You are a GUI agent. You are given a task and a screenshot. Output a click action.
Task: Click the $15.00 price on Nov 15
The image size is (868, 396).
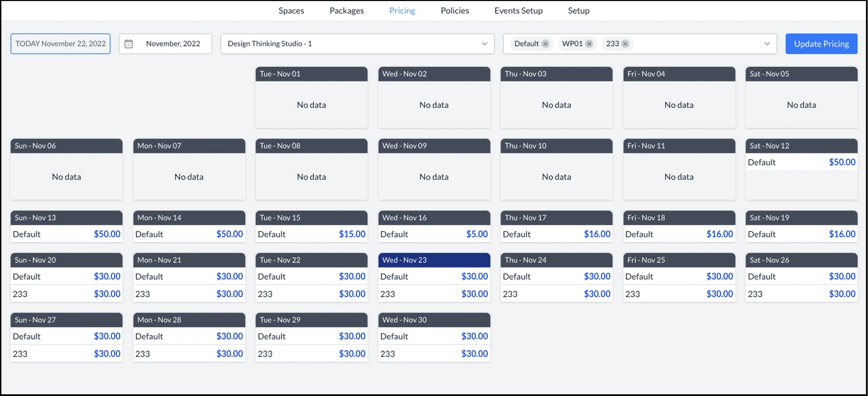(x=352, y=234)
